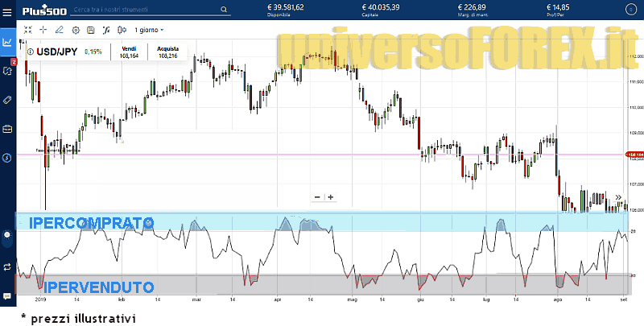The width and height of the screenshot is (644, 326).
Task: Open positions tab with red badge
Action: (x=7, y=71)
